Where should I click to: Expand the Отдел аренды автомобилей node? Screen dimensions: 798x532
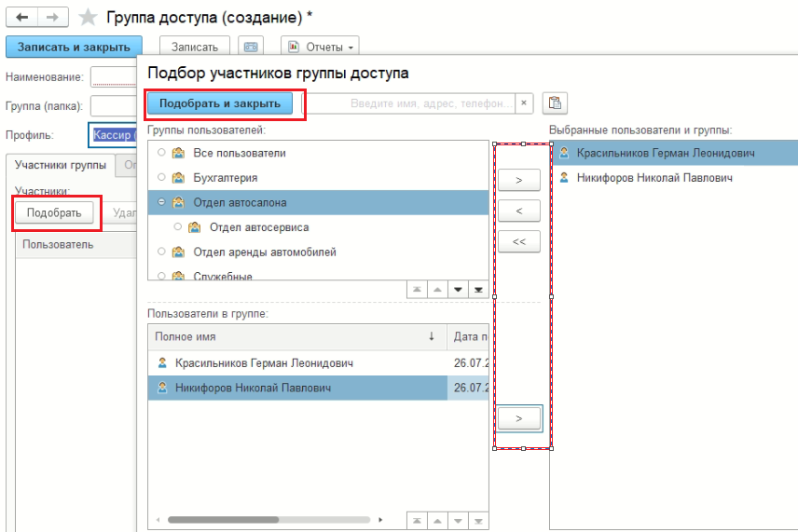[x=162, y=252]
